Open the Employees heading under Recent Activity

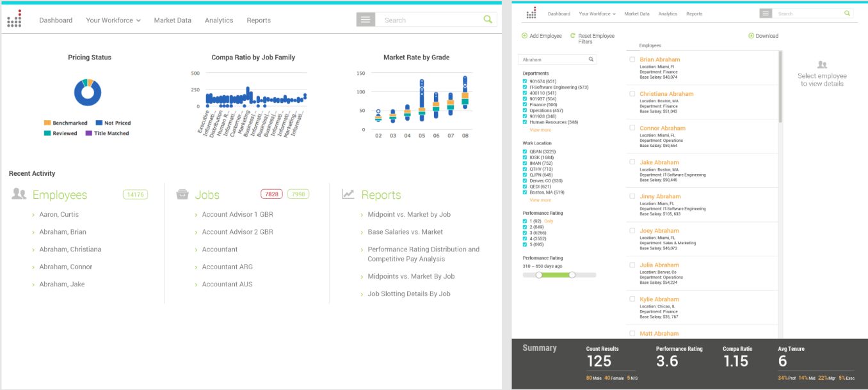coord(60,195)
